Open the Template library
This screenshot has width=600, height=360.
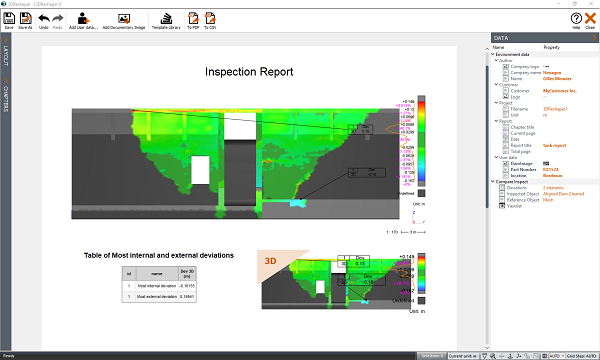[x=166, y=20]
